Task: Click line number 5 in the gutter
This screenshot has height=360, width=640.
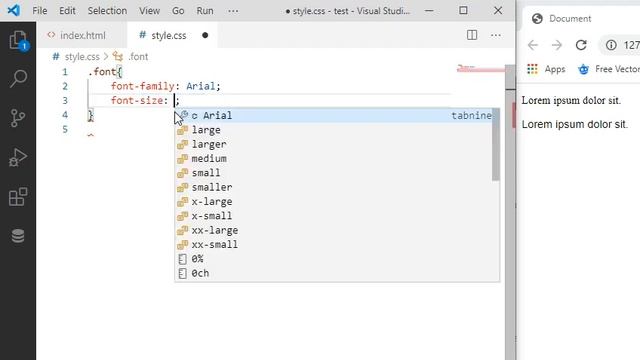Action: coord(65,129)
